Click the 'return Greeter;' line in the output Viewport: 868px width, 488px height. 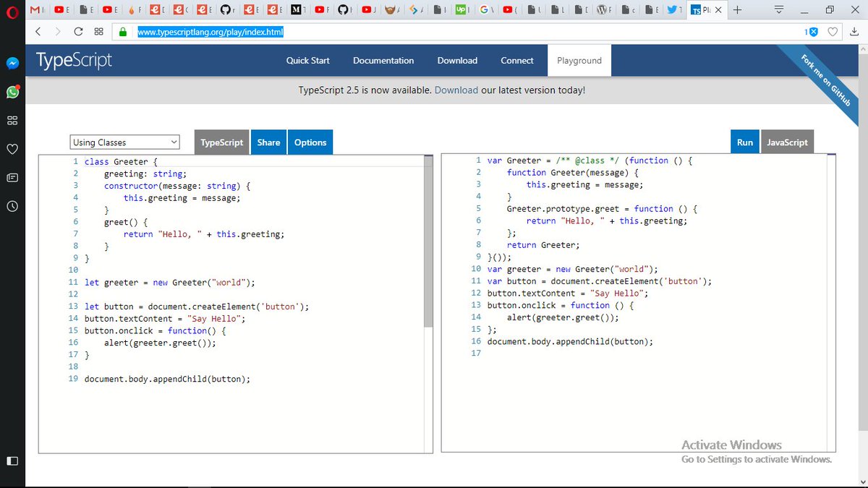543,245
